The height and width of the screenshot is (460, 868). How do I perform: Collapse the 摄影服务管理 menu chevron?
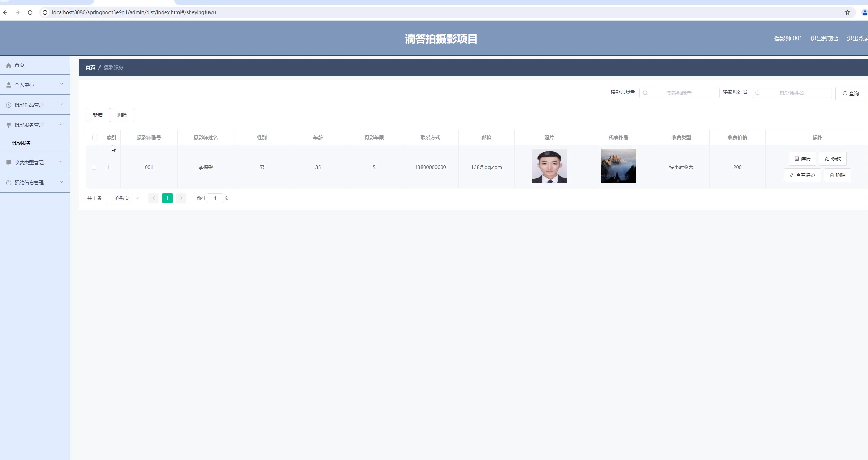61,125
